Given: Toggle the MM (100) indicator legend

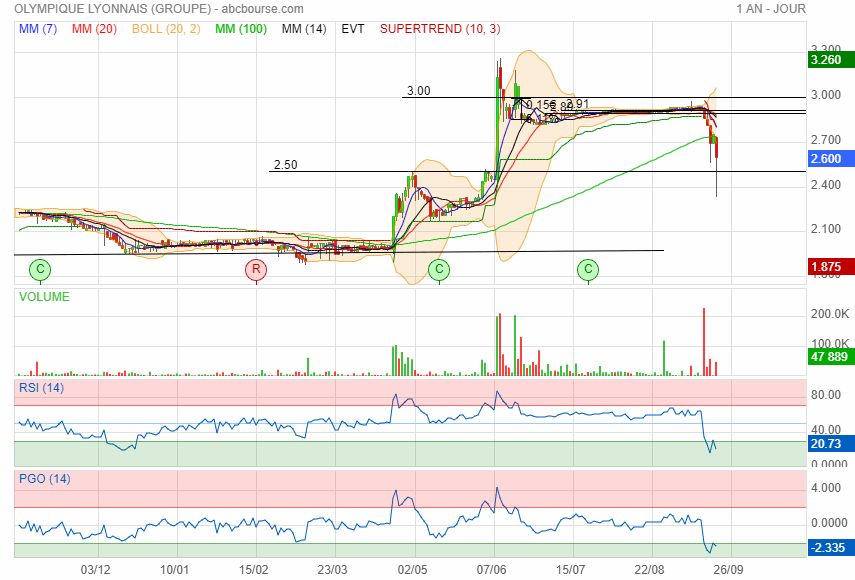Looking at the screenshot, I should (x=240, y=29).
